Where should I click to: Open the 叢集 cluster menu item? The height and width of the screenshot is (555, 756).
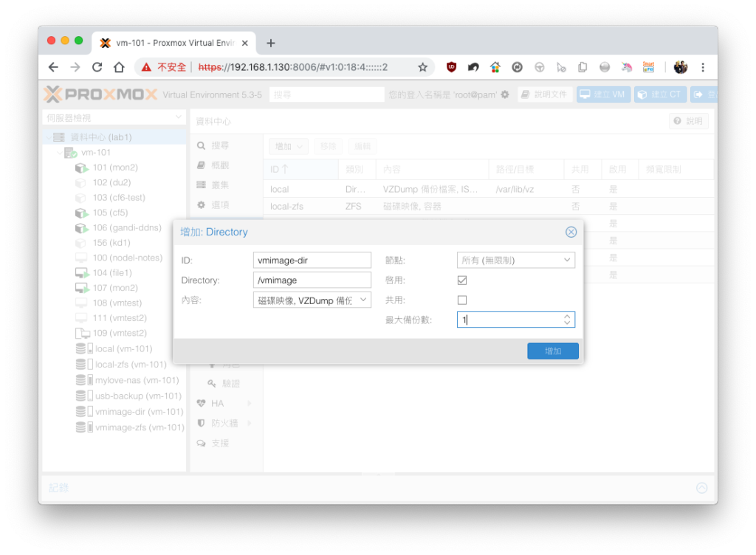pyautogui.click(x=220, y=185)
